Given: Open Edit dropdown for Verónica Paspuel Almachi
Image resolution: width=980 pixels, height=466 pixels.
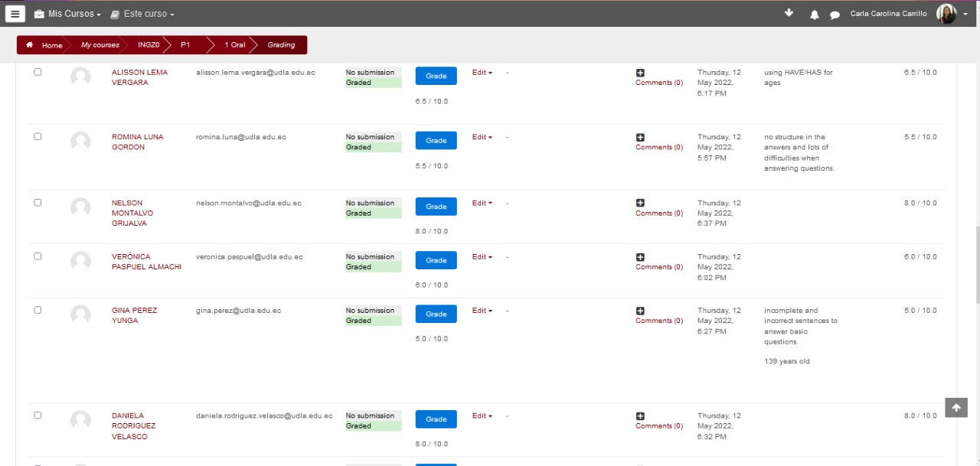Looking at the screenshot, I should point(482,257).
